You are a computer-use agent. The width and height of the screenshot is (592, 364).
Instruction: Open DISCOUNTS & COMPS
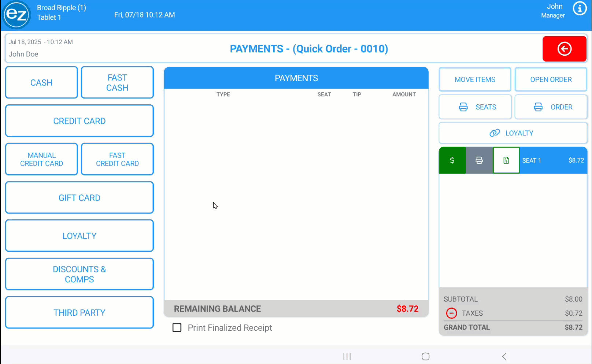tap(79, 274)
